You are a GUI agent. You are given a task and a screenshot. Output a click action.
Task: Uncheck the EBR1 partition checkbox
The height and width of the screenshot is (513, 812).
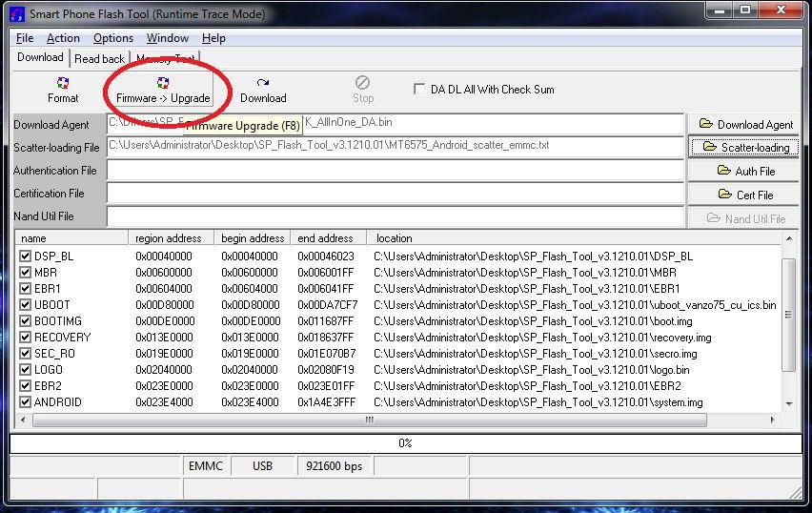pyautogui.click(x=25, y=289)
